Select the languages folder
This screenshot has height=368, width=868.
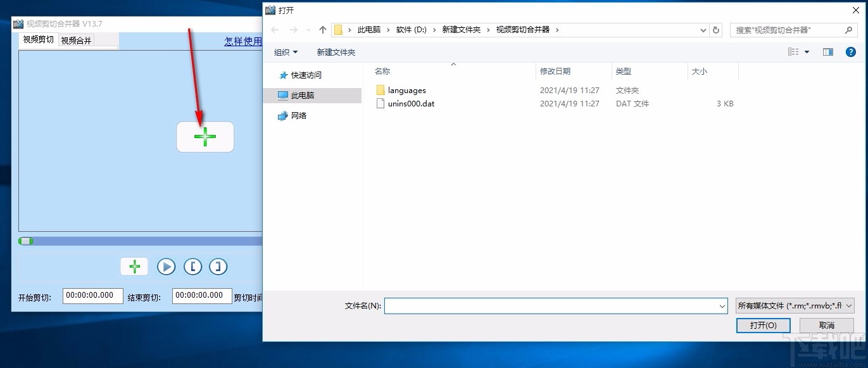click(x=406, y=90)
